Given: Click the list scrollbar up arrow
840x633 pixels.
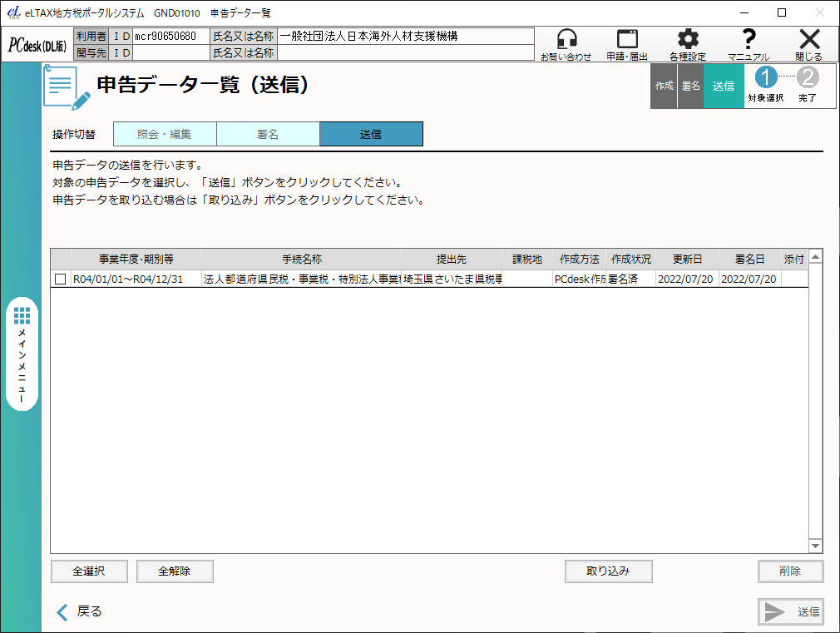Looking at the screenshot, I should click(x=815, y=258).
